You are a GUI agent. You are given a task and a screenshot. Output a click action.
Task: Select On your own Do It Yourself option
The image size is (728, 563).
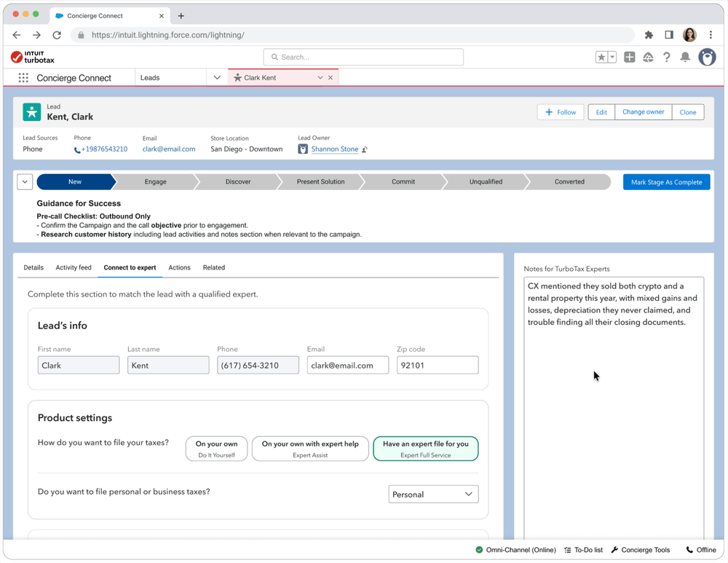tap(216, 449)
